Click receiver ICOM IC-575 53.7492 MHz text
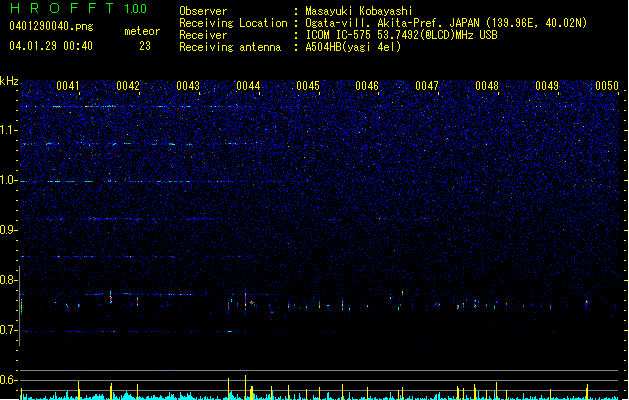Viewport: 629px width, 400px height. pyautogui.click(x=401, y=35)
